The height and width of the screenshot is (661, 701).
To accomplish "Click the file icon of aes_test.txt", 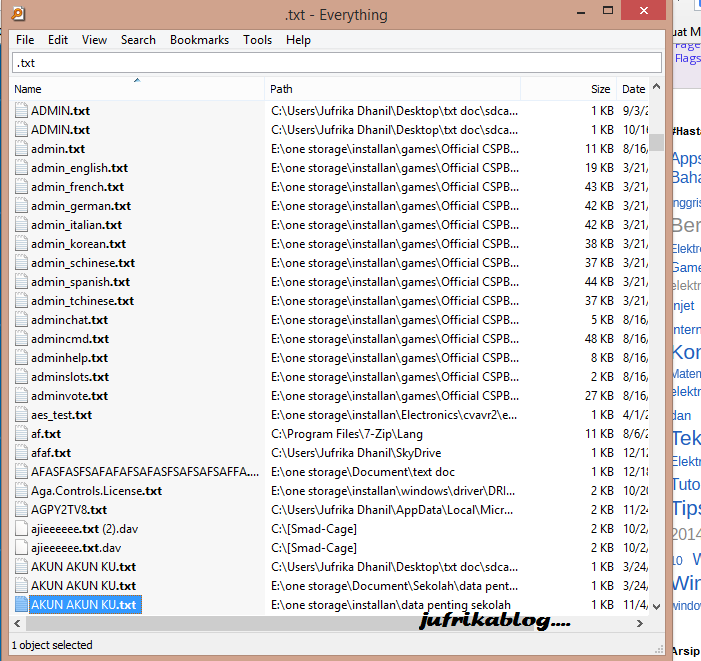I will tap(21, 414).
